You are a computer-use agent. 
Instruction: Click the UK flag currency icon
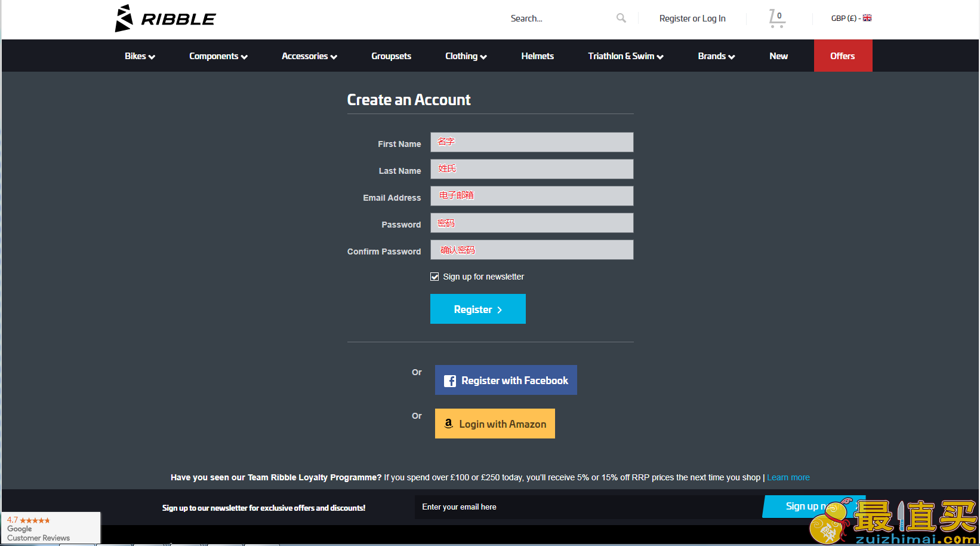867,18
